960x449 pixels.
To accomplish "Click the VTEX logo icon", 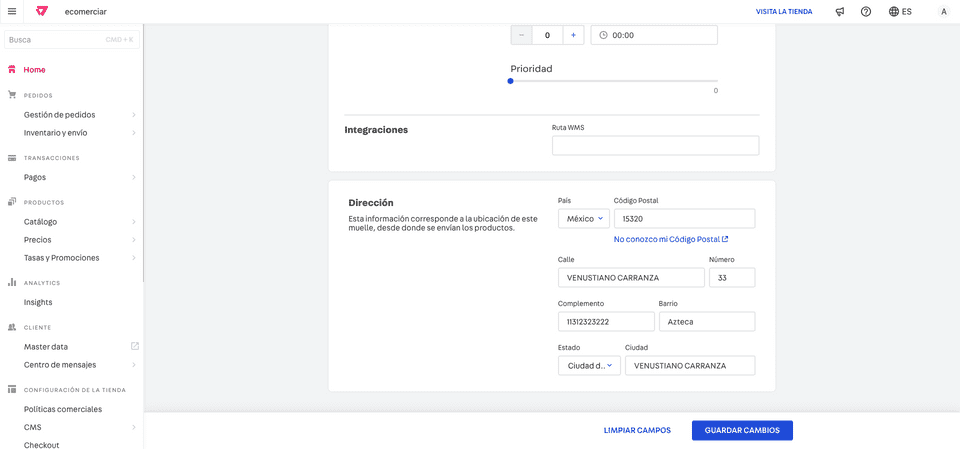I will [x=41, y=11].
